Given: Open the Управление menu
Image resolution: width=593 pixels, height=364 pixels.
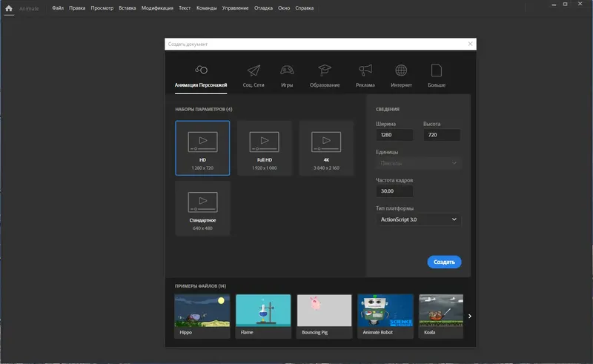Looking at the screenshot, I should [235, 8].
